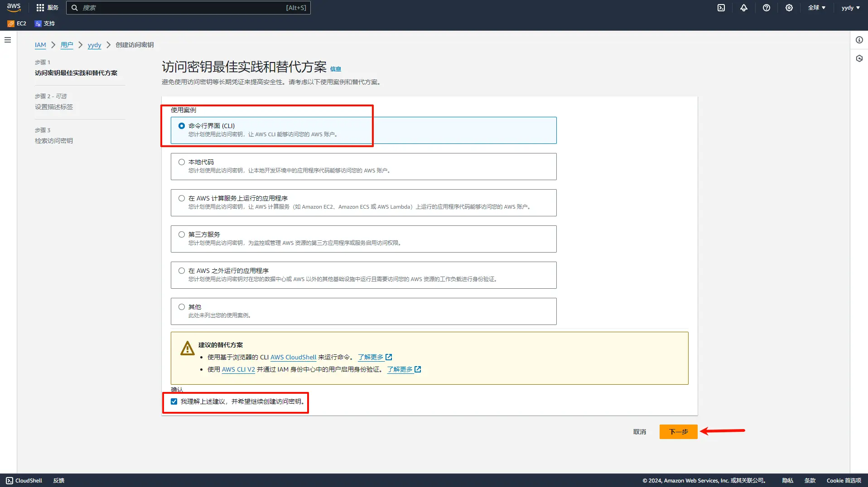The width and height of the screenshot is (868, 487).
Task: Open the help question mark menu
Action: [767, 8]
